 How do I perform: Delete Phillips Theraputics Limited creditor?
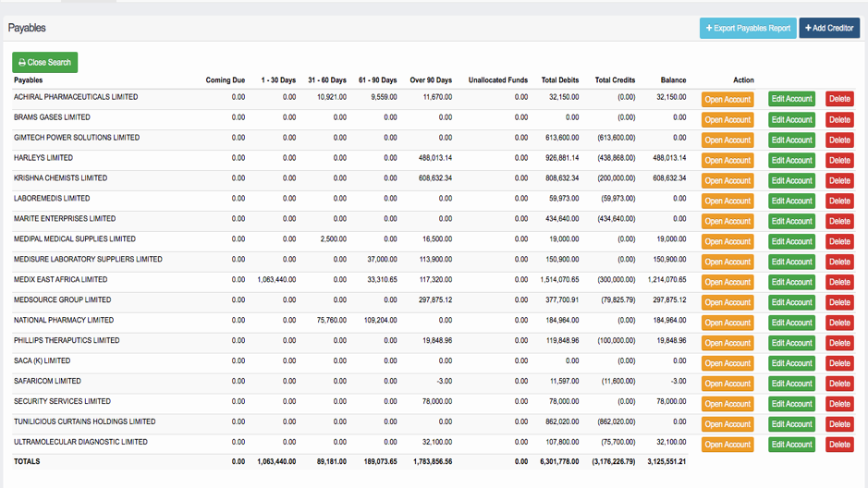(839, 343)
